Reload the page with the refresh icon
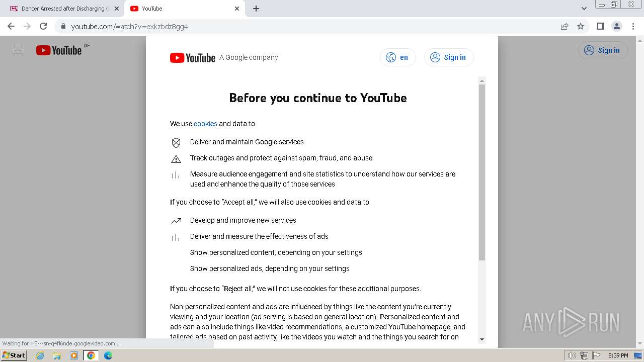644x362 pixels. [43, 26]
